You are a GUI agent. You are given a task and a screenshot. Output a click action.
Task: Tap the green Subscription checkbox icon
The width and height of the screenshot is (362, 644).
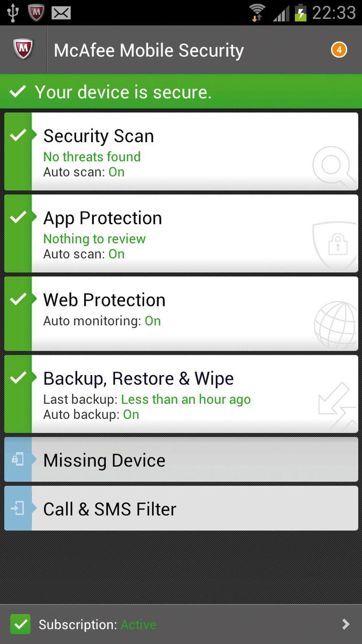pyautogui.click(x=20, y=625)
